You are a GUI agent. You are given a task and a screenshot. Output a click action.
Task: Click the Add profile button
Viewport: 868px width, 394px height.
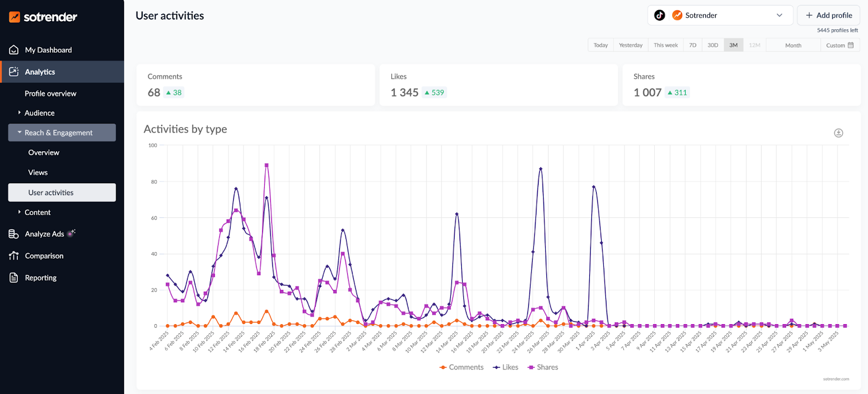point(828,15)
